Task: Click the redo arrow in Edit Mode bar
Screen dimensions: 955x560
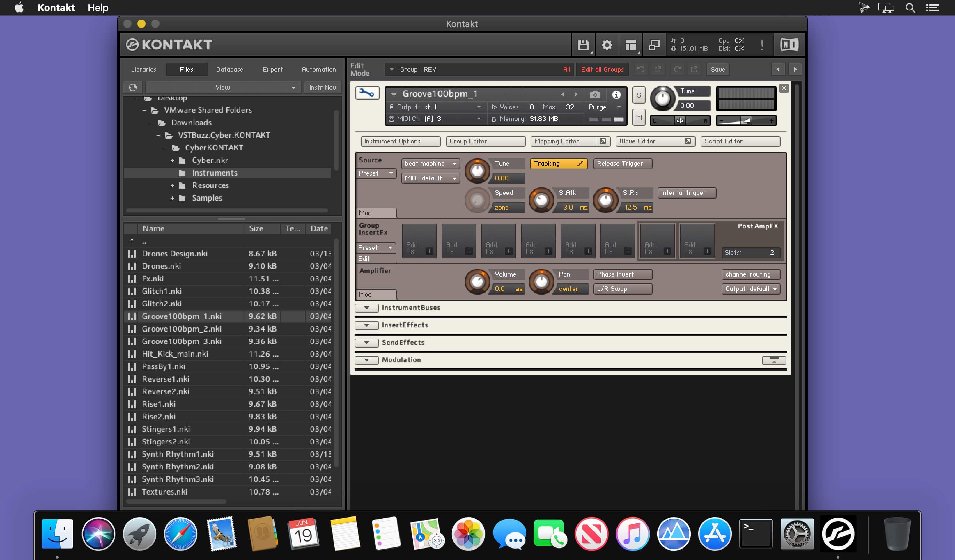Action: pos(677,69)
